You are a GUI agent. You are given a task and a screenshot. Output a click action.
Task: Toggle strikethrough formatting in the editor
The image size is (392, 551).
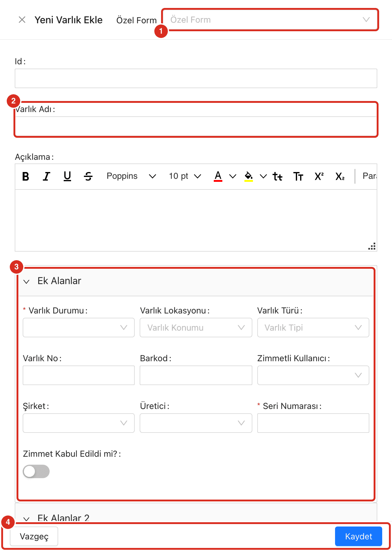coord(88,176)
